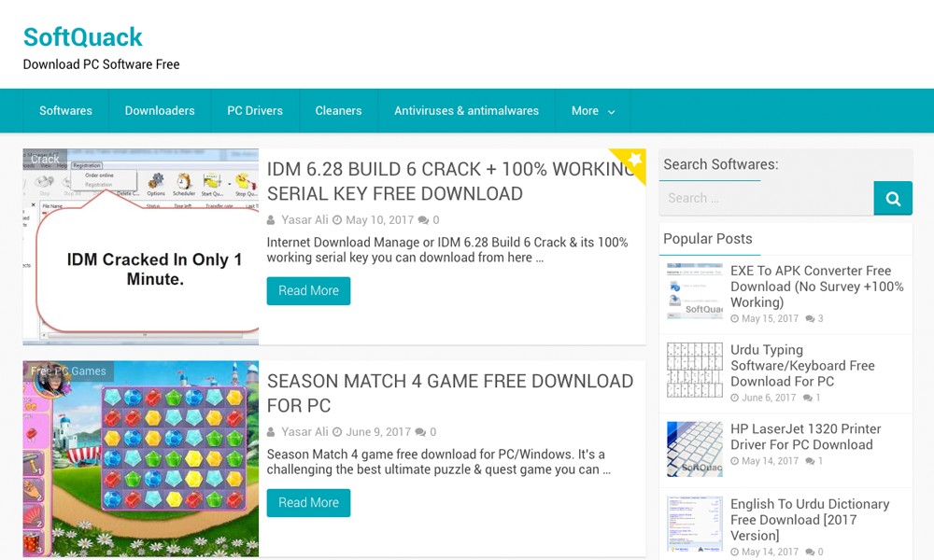Click comment icon on Season Match post

[420, 432]
